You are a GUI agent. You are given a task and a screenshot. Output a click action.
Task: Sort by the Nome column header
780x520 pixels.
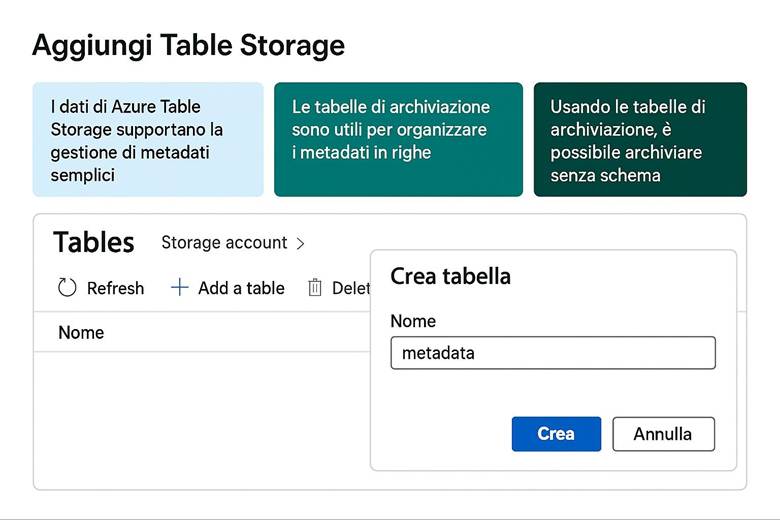[81, 333]
